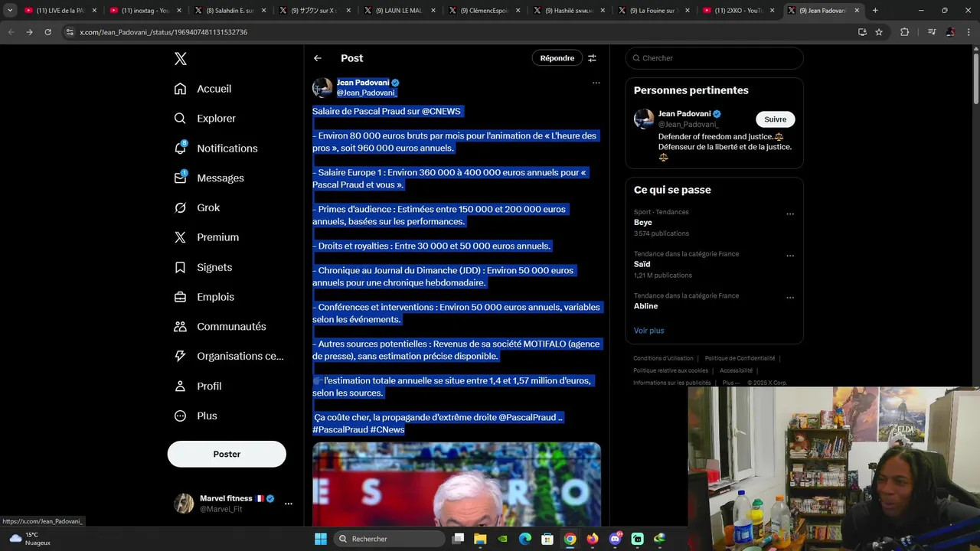Click the Signets bookmark icon
Image resolution: width=980 pixels, height=551 pixels.
[x=180, y=267]
